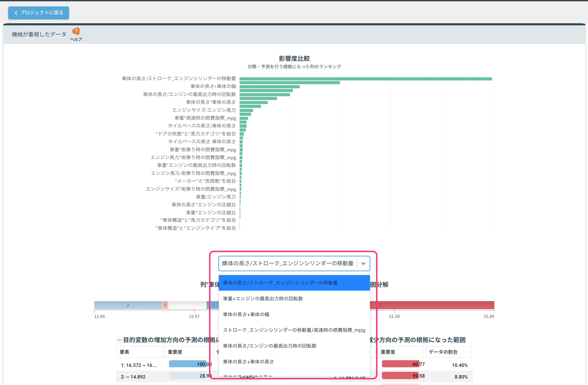The height and width of the screenshot is (385, 588).
Task: Click chart label ホイルベースの長さ-車体の高さ
Action: tap(202, 141)
